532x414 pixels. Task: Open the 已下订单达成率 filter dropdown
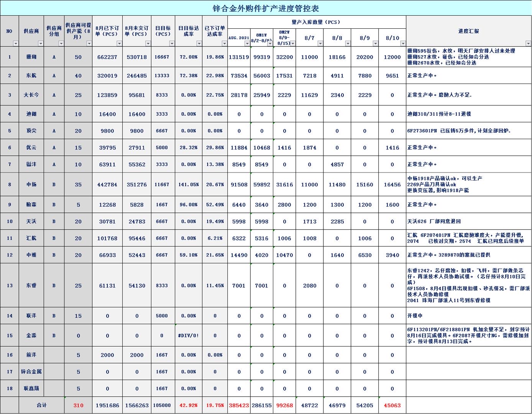[x=224, y=44]
